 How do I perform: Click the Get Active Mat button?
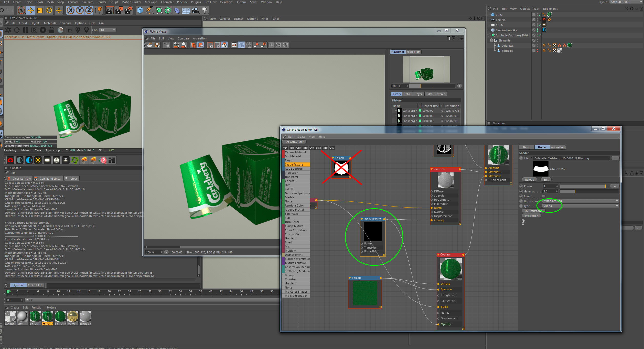294,142
